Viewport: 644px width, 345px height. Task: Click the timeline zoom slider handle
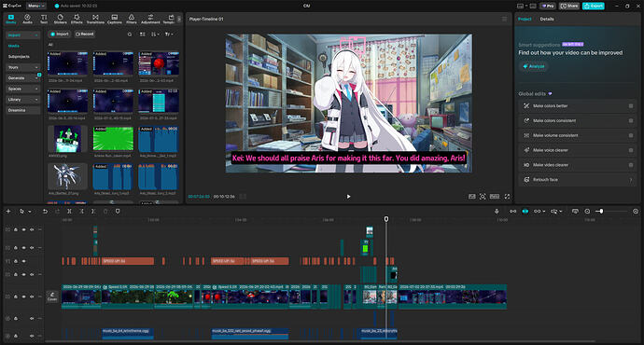point(601,212)
